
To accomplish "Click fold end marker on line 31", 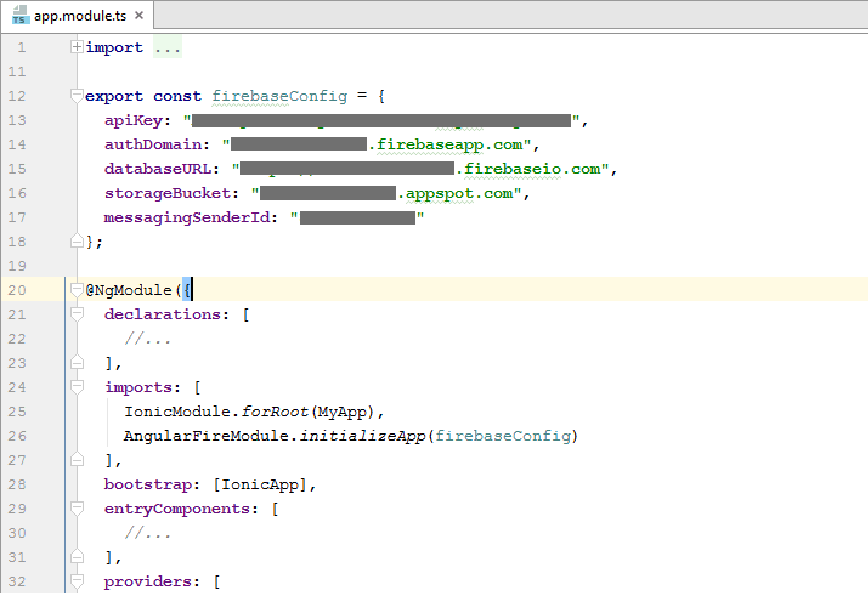I will click(77, 557).
